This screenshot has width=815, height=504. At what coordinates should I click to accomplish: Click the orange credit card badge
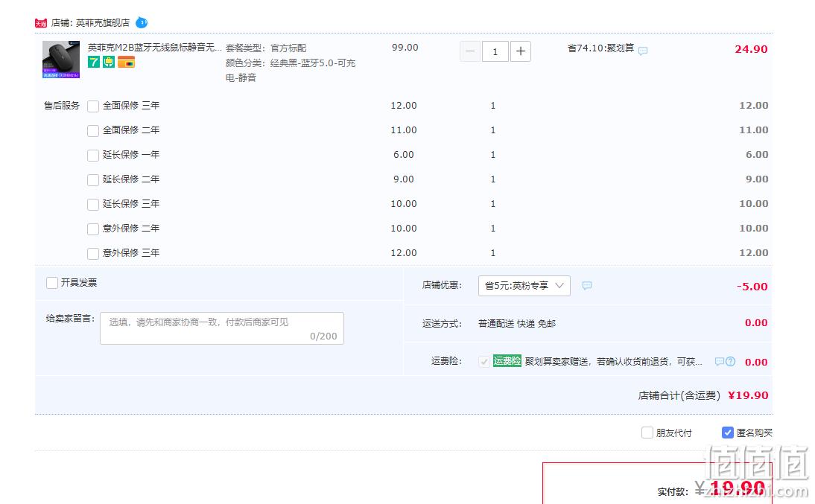[x=127, y=63]
